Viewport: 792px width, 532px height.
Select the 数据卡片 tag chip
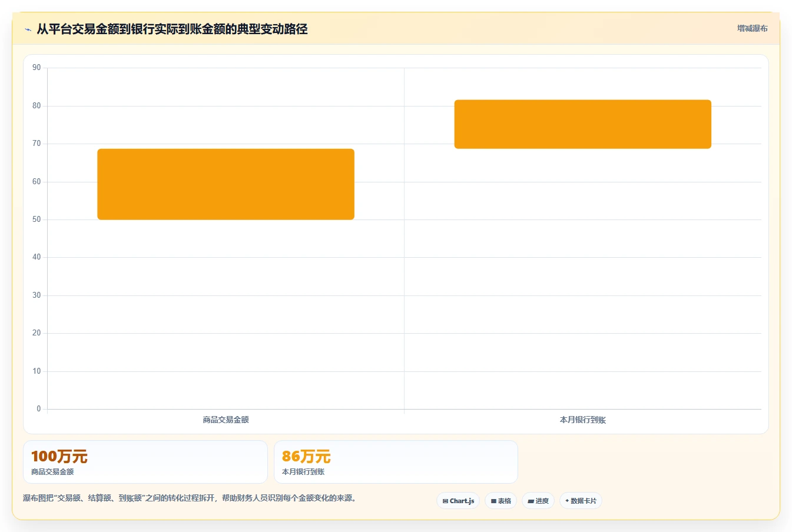(x=581, y=501)
